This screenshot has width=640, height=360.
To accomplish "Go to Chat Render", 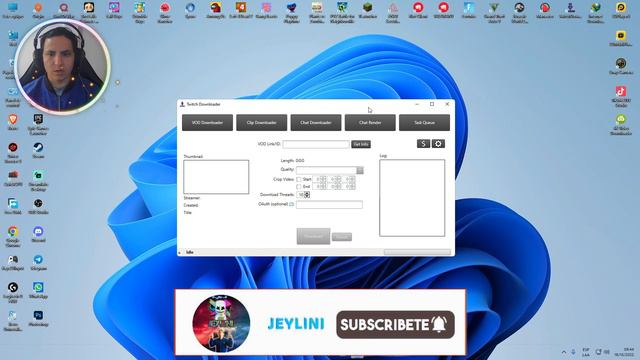I will pos(370,122).
